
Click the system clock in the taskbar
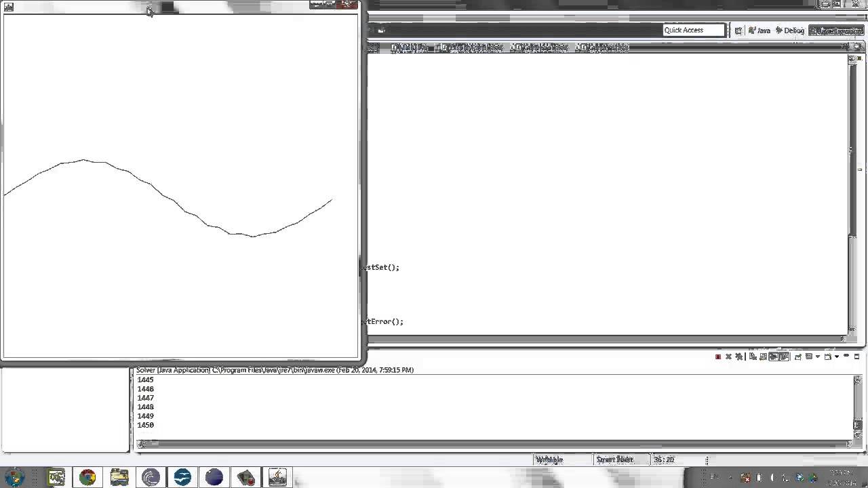842,477
